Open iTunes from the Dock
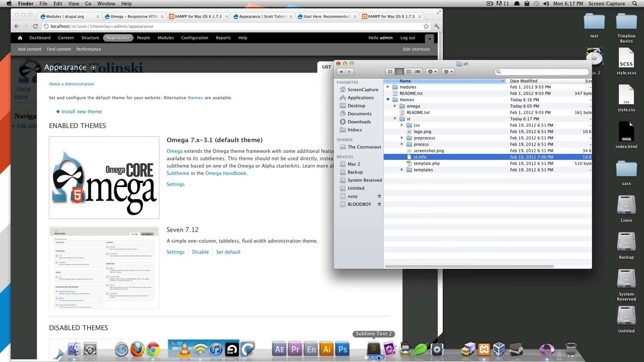The height and width of the screenshot is (362, 644). (216, 349)
